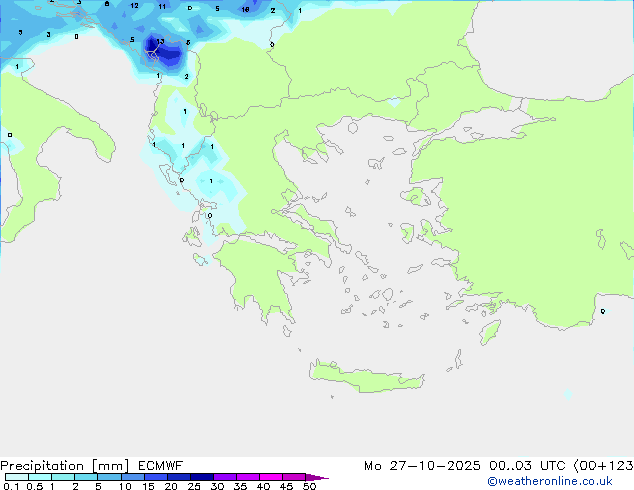Pick the legend swatch between 5 and 10
Viewport: 634px width, 490px height.
point(109,477)
